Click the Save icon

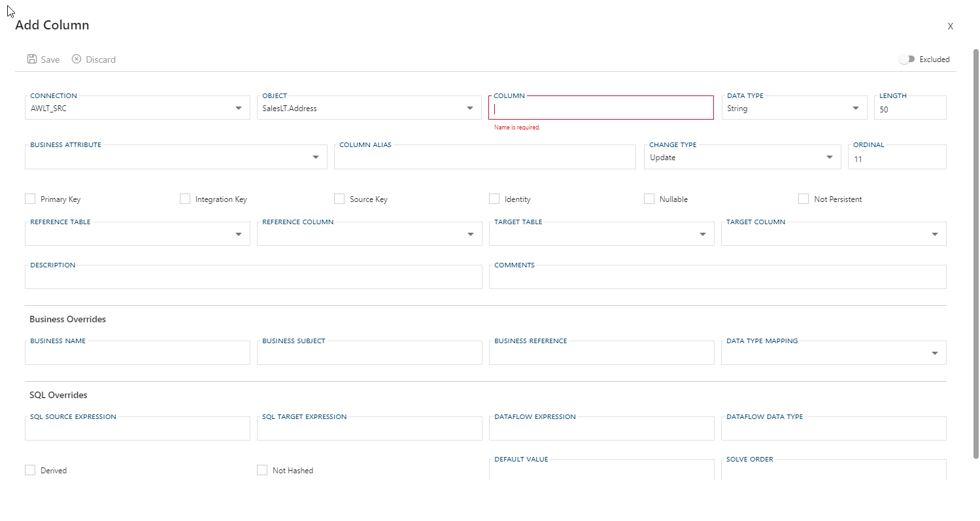[31, 59]
